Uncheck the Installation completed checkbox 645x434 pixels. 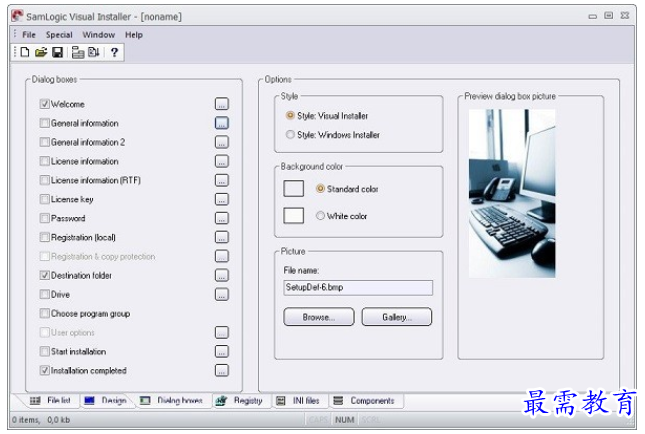(x=44, y=370)
